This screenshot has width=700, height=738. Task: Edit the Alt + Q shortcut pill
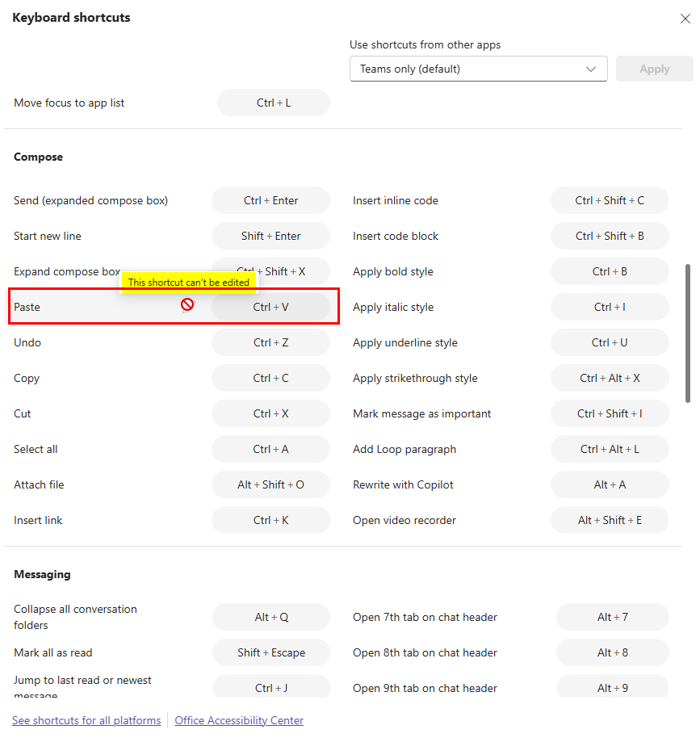[271, 617]
